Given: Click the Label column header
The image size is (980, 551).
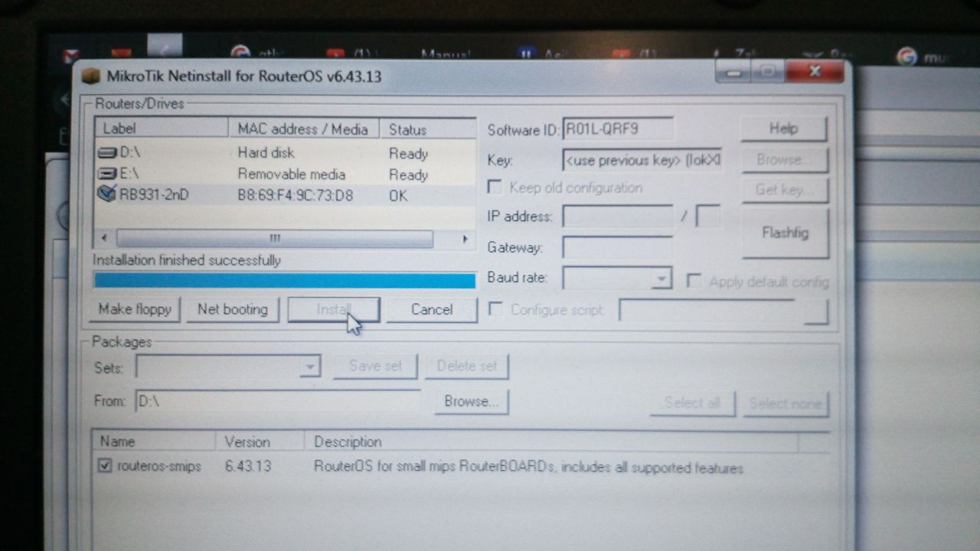Looking at the screenshot, I should (162, 129).
